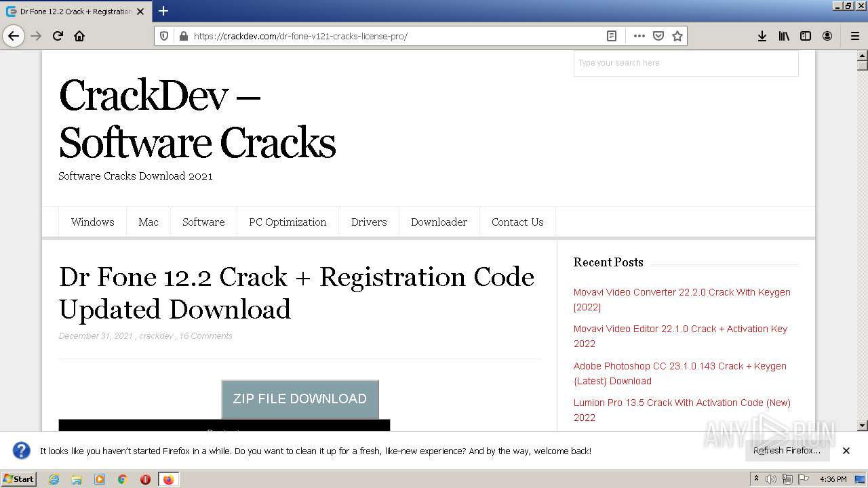Image resolution: width=868 pixels, height=488 pixels.
Task: Save the page to Pocket
Action: click(x=658, y=36)
